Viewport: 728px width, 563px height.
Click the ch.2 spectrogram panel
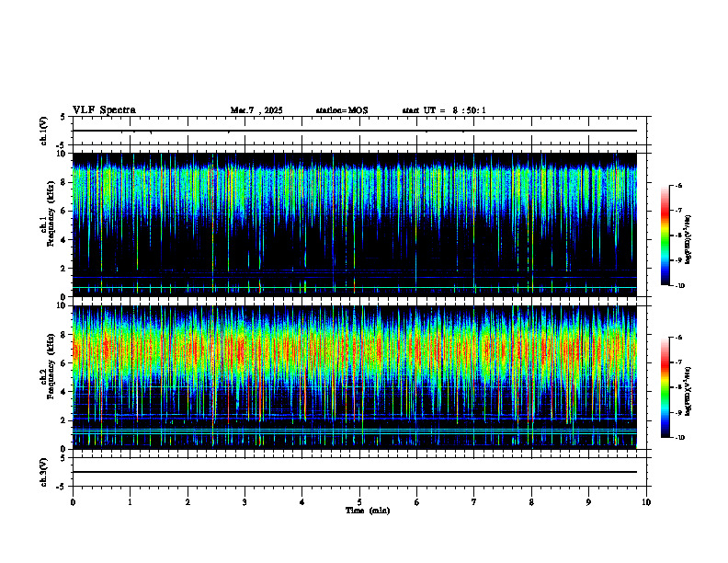pos(355,377)
